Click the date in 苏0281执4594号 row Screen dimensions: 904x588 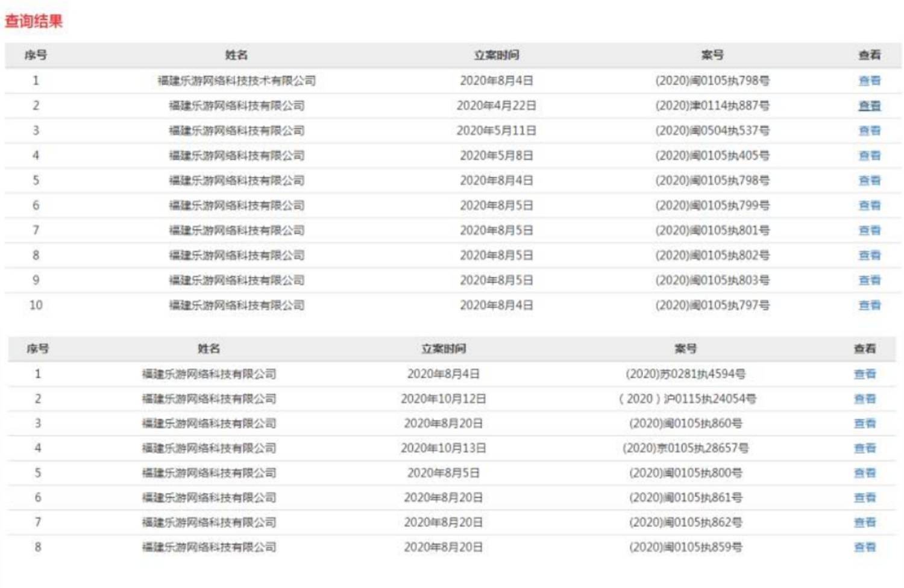coord(444,374)
